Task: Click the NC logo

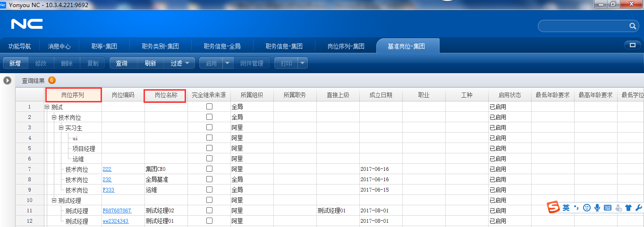Action: (x=27, y=24)
